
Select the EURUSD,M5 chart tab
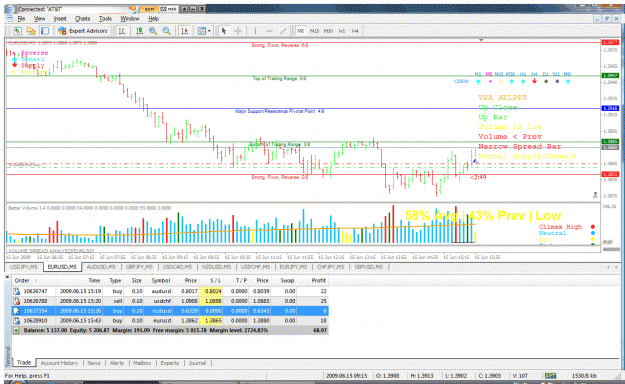coord(62,267)
